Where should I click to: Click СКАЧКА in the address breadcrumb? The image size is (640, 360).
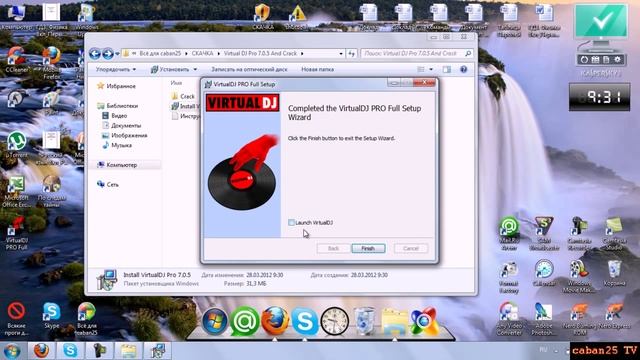coord(202,53)
